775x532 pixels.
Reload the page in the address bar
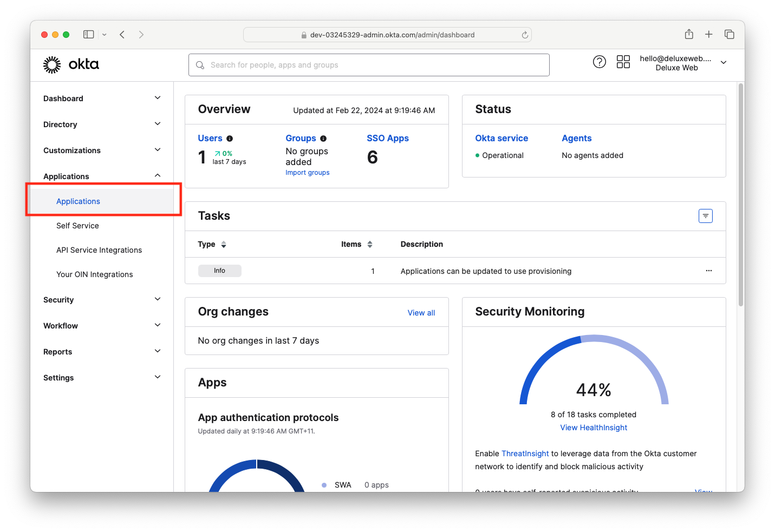(524, 35)
